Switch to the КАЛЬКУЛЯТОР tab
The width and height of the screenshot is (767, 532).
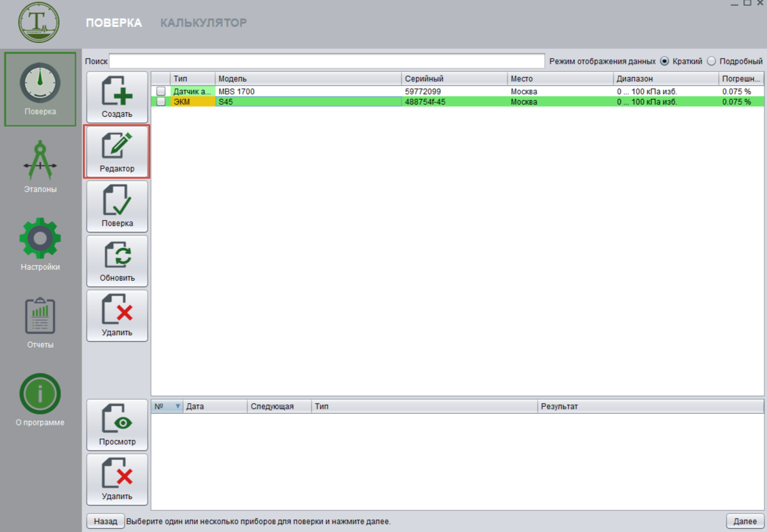(x=203, y=23)
